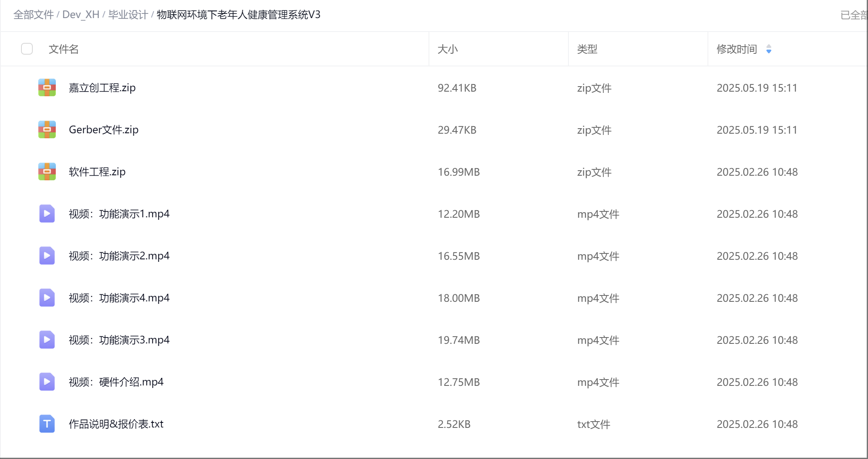Viewport: 868px width, 459px height.
Task: Click the zip icon of 软件工程.zip
Action: click(x=47, y=171)
